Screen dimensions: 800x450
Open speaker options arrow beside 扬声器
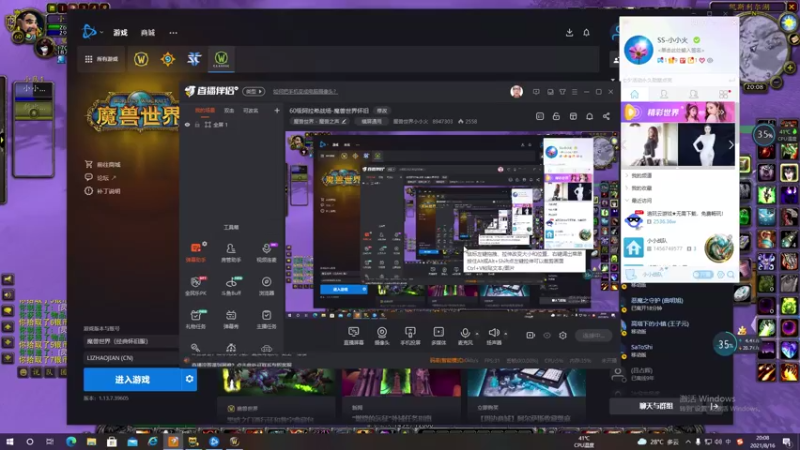(506, 334)
